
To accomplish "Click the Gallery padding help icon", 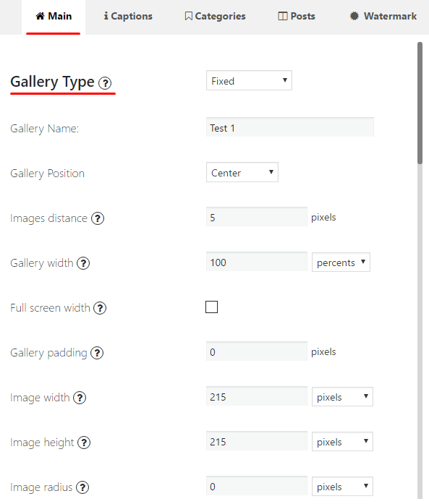I will [x=97, y=353].
